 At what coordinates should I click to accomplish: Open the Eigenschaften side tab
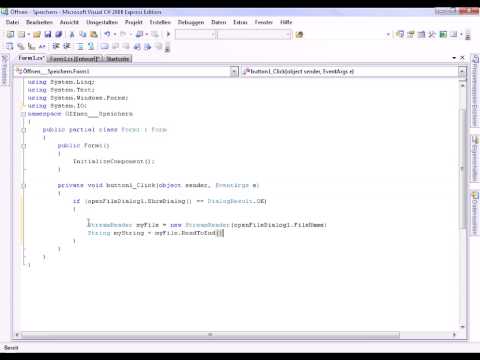point(475,158)
